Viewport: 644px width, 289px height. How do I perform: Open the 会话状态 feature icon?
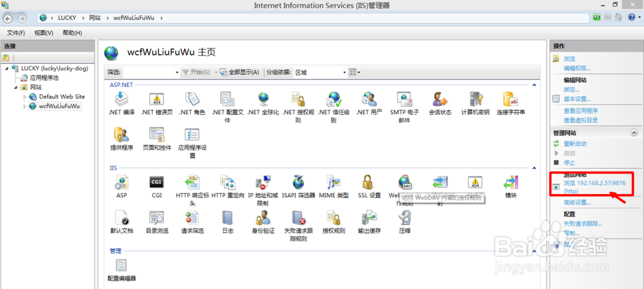click(x=440, y=99)
